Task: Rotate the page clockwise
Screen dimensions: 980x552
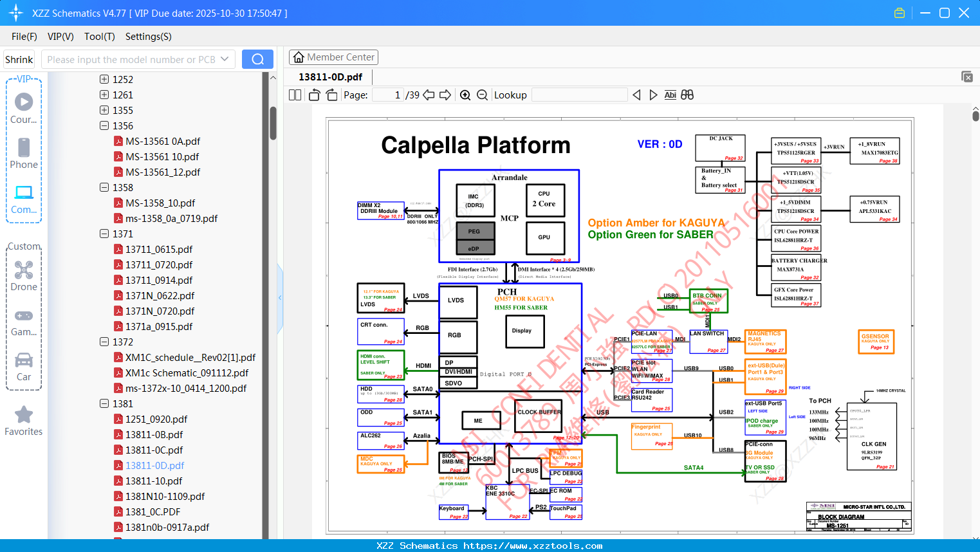Action: (x=331, y=95)
